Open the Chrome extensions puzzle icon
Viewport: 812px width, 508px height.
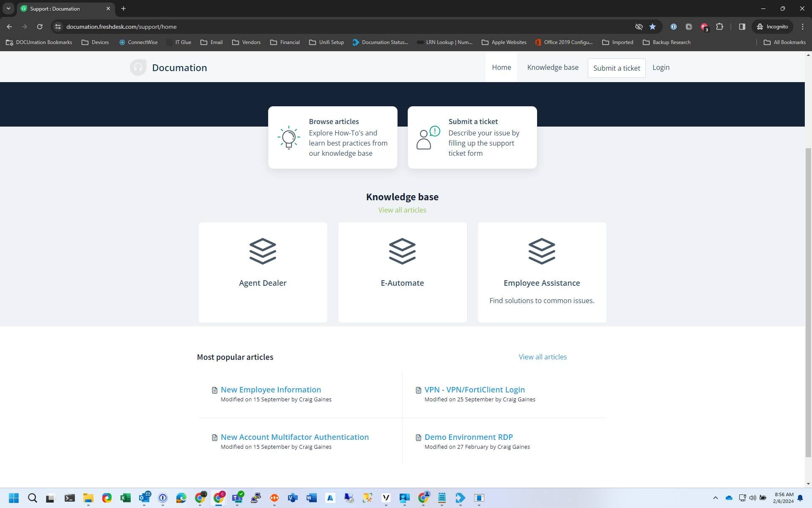click(719, 27)
